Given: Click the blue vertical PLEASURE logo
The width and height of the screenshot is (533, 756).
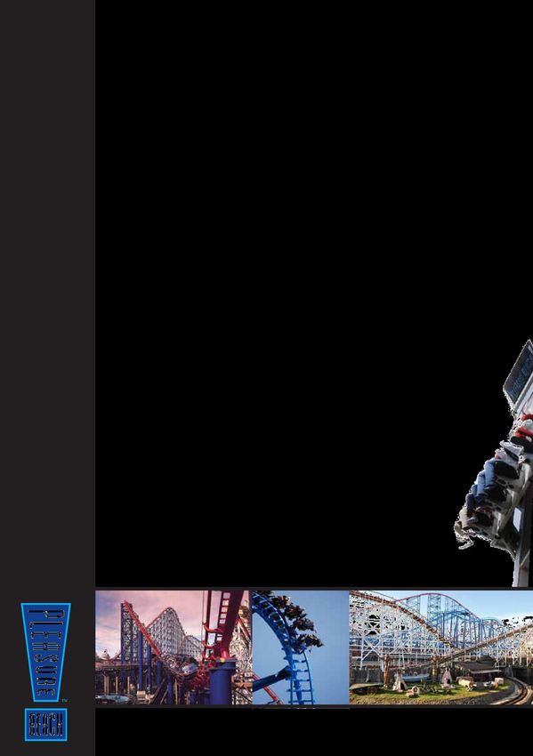Looking at the screenshot, I should [x=45, y=652].
